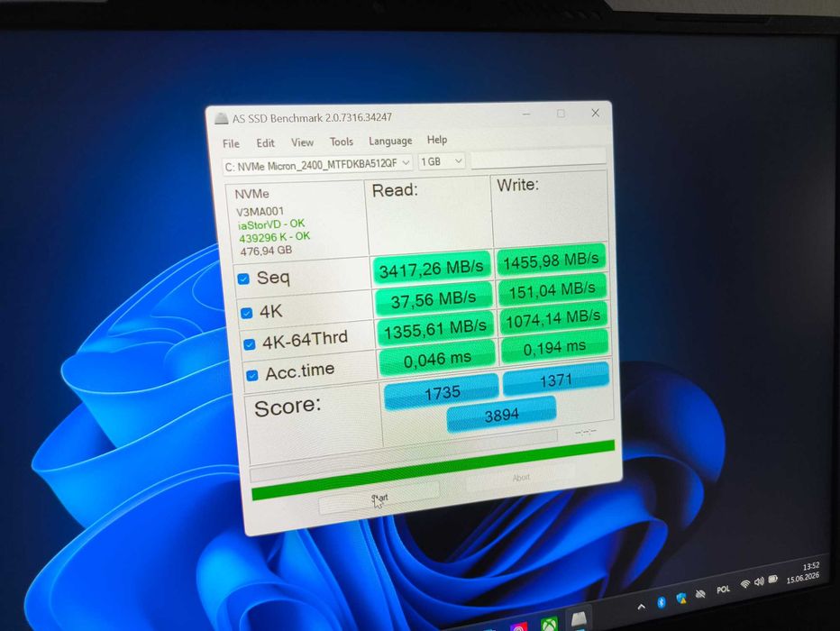Toggle the 4K test checkbox
The height and width of the screenshot is (631, 840).
(x=246, y=313)
